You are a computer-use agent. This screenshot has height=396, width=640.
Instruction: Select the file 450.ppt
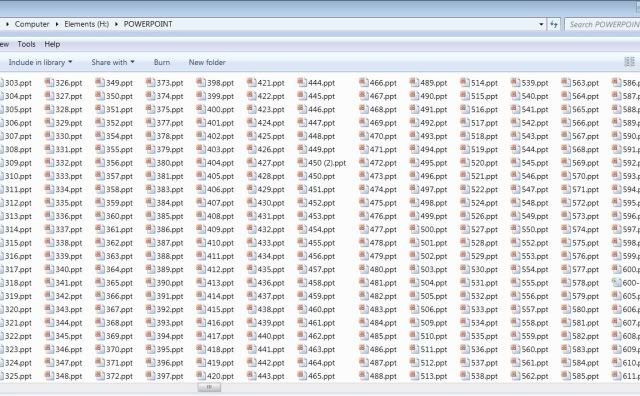coord(316,176)
